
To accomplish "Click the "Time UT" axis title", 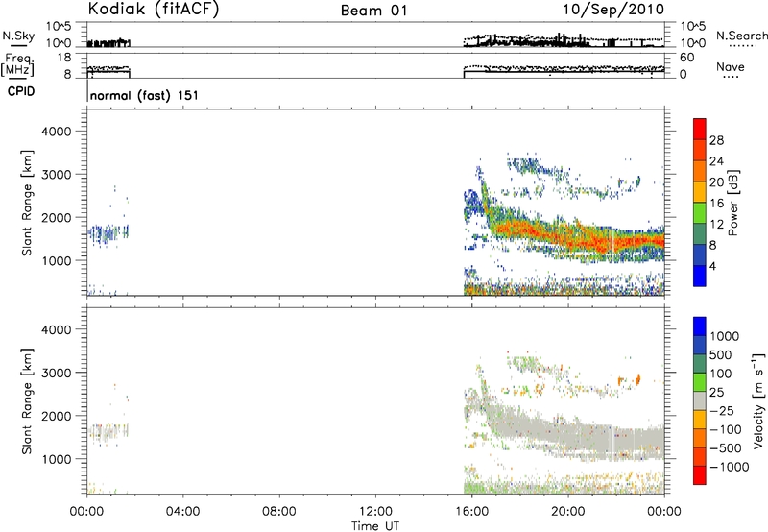I will pos(375,526).
